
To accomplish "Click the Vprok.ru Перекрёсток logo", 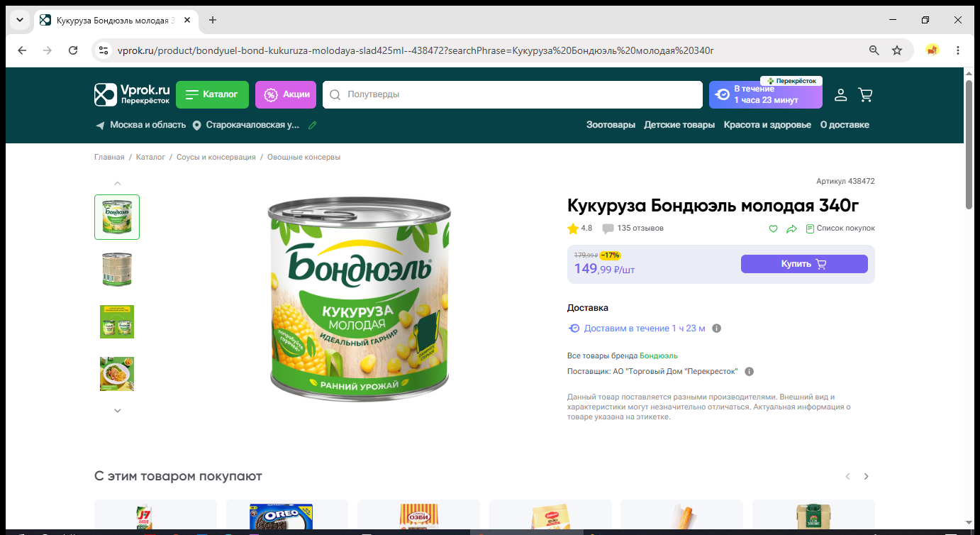I will click(x=133, y=94).
